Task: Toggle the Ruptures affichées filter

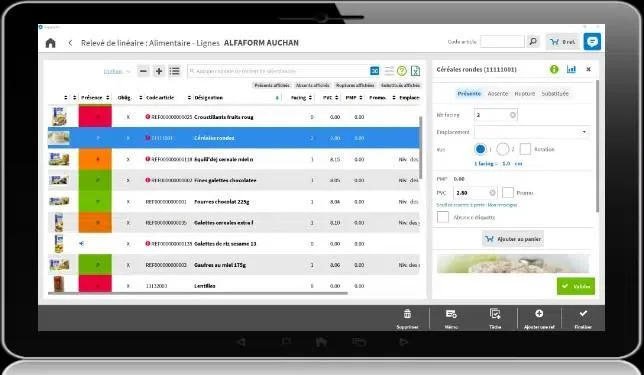Action: pos(355,85)
